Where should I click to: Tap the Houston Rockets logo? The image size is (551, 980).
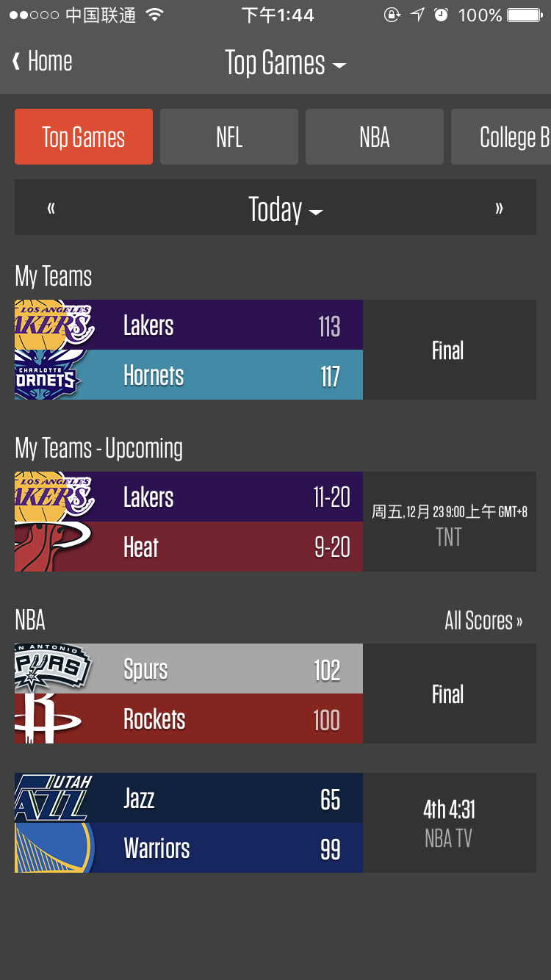click(48, 718)
